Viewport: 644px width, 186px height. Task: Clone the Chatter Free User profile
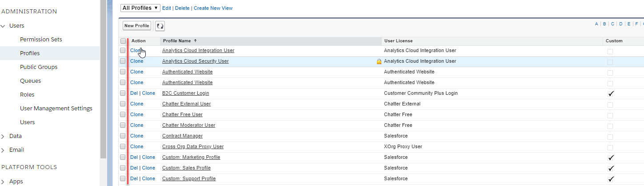point(136,115)
